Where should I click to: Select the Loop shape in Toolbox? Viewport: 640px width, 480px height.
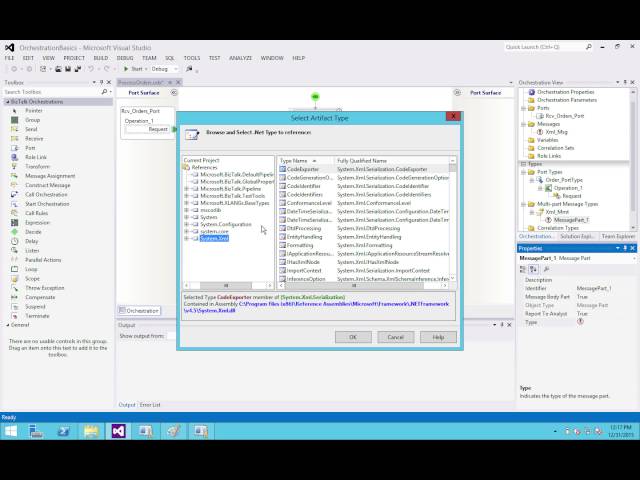31,269
